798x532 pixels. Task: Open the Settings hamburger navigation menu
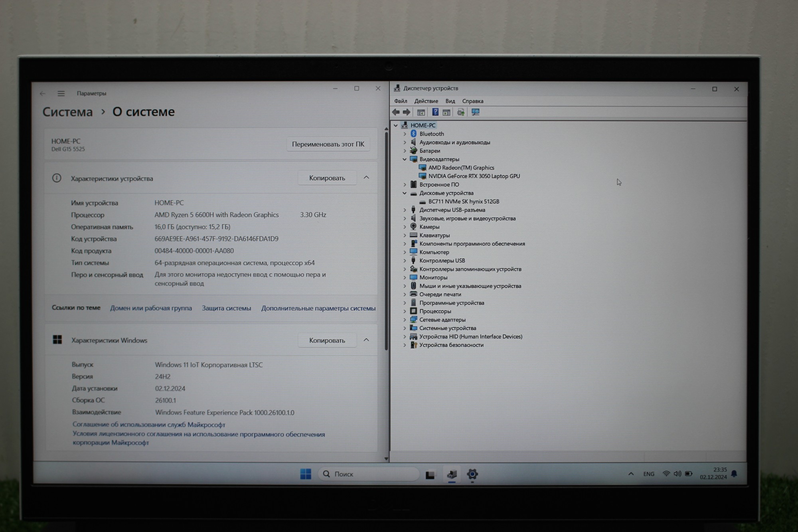[61, 93]
